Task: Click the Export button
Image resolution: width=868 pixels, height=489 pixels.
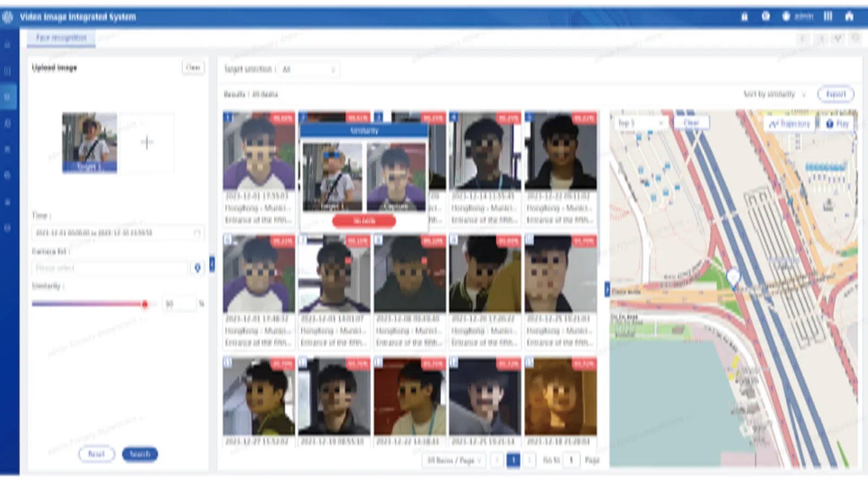Action: click(835, 94)
